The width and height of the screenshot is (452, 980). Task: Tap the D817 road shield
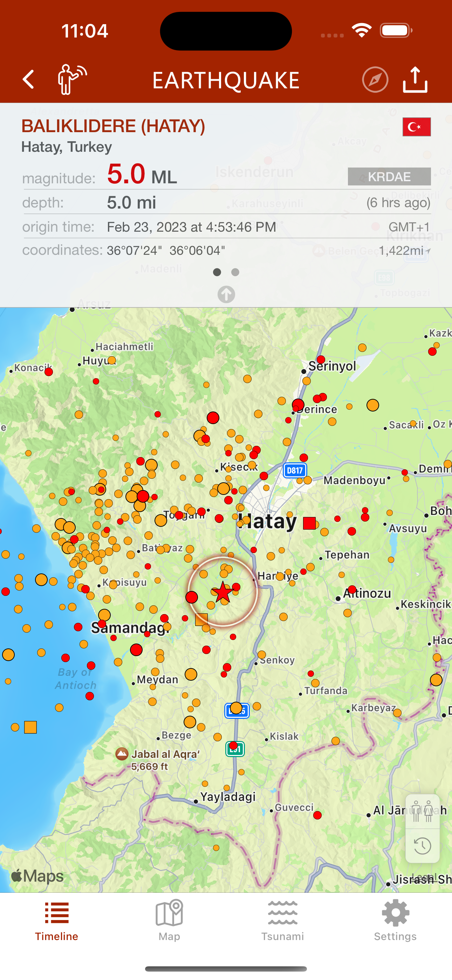point(295,470)
